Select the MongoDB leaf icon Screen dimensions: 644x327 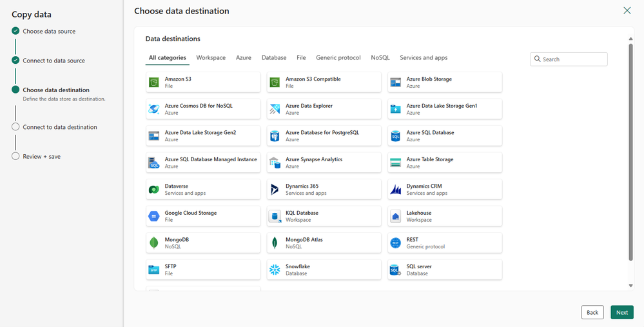[x=154, y=243]
